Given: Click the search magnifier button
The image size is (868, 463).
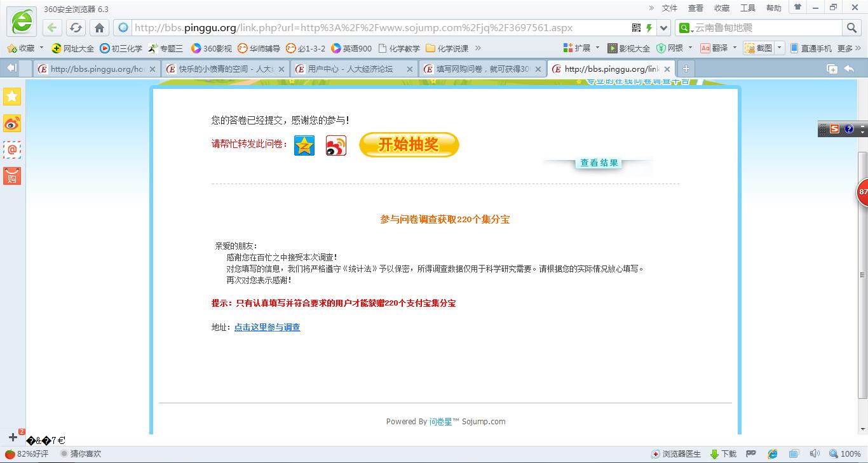Looking at the screenshot, I should pyautogui.click(x=851, y=27).
